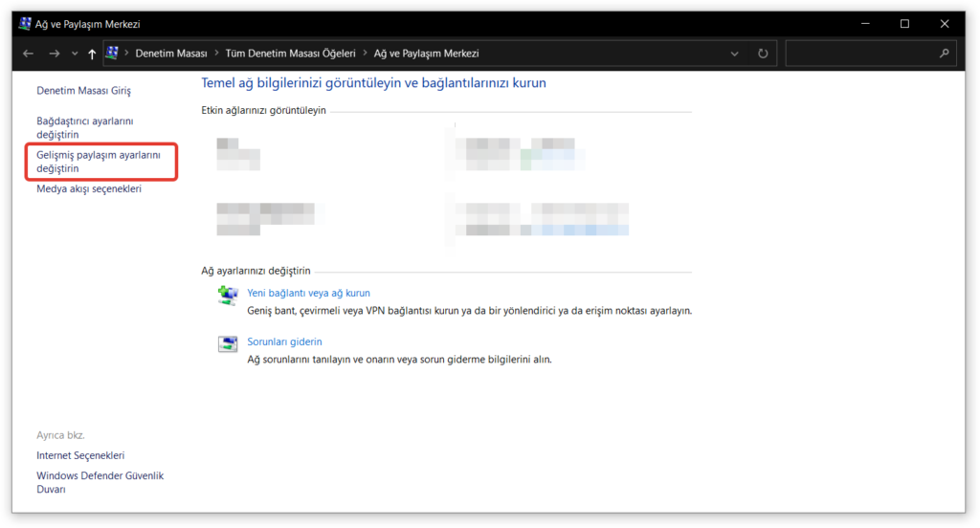
Task: Open address bar history dropdown
Action: tap(734, 54)
